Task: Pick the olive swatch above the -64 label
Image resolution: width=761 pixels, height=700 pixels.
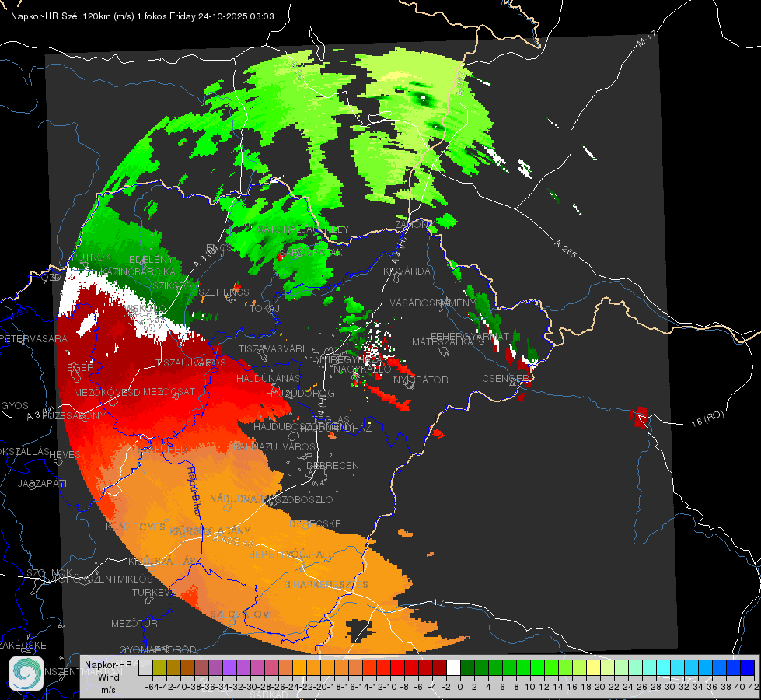Action: pyautogui.click(x=159, y=667)
